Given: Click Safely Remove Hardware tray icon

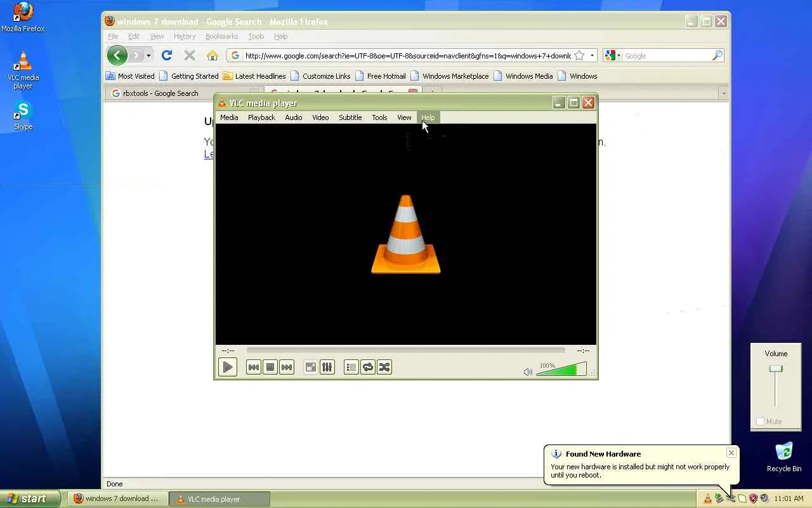Looking at the screenshot, I should pos(719,498).
